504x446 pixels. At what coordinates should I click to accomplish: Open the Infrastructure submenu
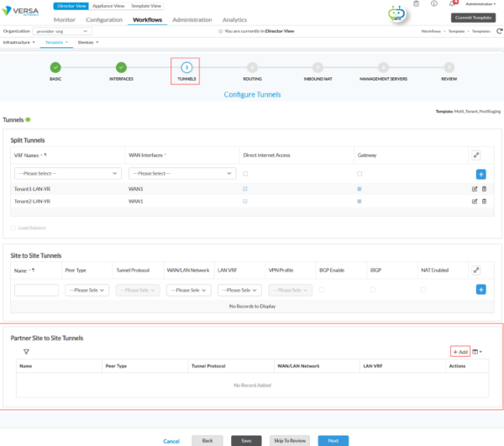(x=18, y=42)
